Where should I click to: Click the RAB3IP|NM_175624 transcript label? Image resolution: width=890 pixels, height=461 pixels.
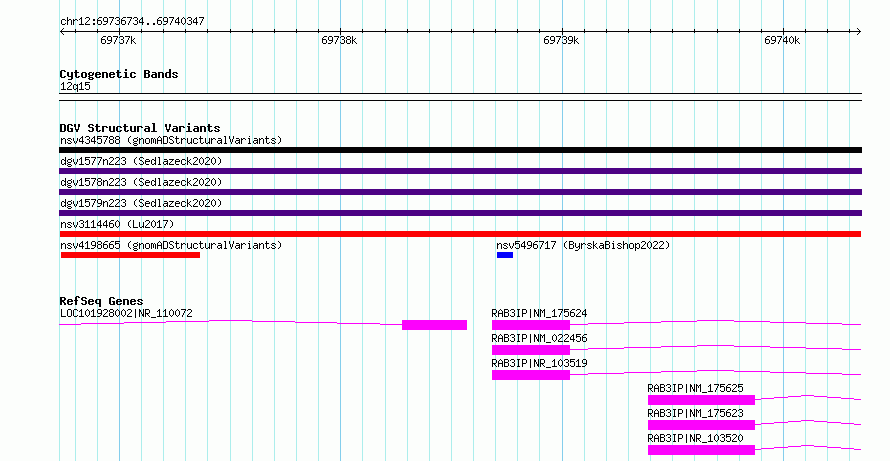(539, 313)
